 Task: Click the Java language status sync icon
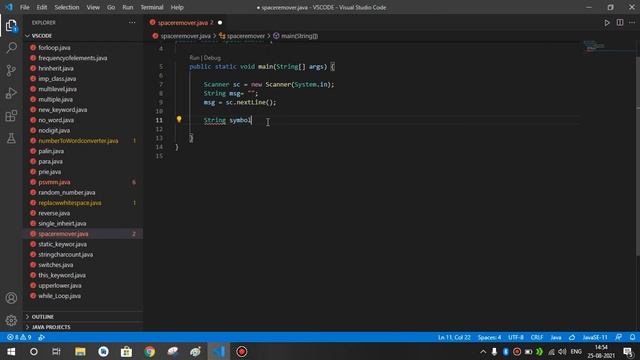[572, 337]
